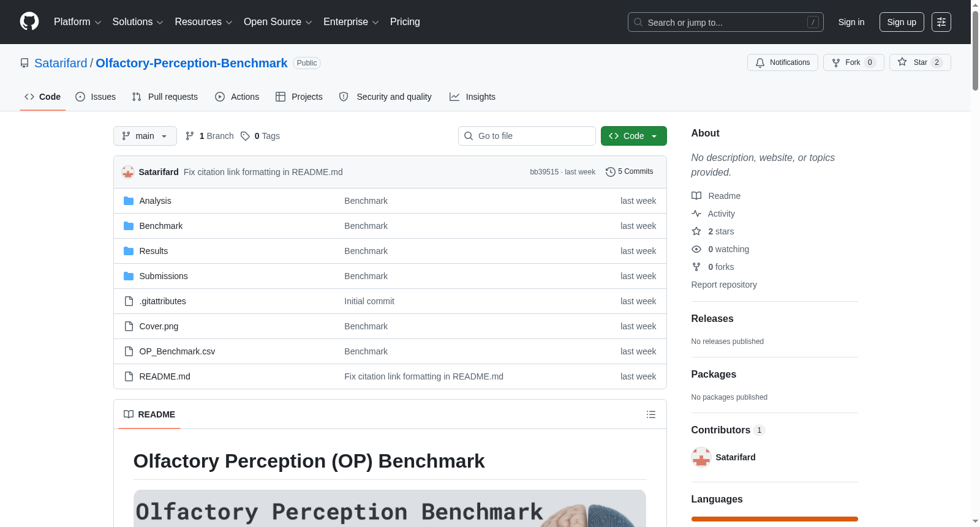Image resolution: width=980 pixels, height=527 pixels.
Task: Open the Submissions folder
Action: point(164,276)
